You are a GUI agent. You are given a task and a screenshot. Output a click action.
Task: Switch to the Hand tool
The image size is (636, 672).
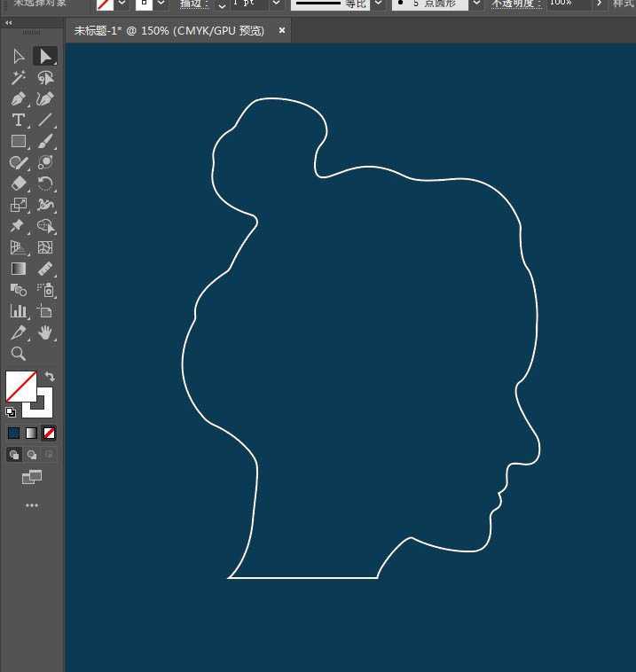(45, 332)
